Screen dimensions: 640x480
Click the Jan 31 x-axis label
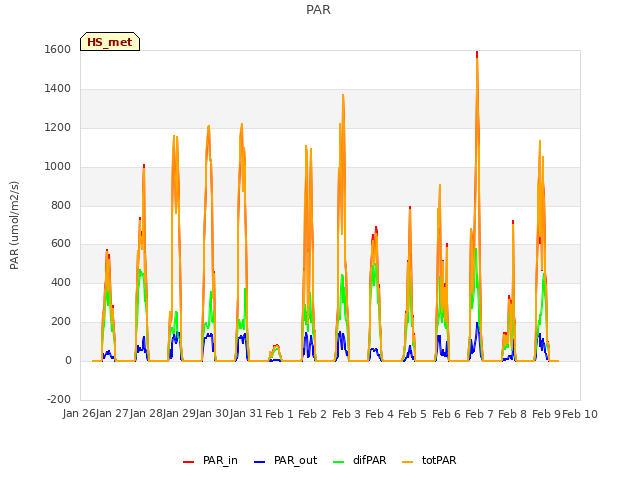246,414
